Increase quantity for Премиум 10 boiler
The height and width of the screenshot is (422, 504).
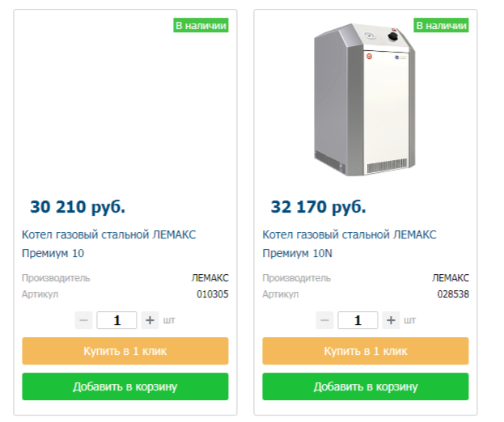click(150, 320)
